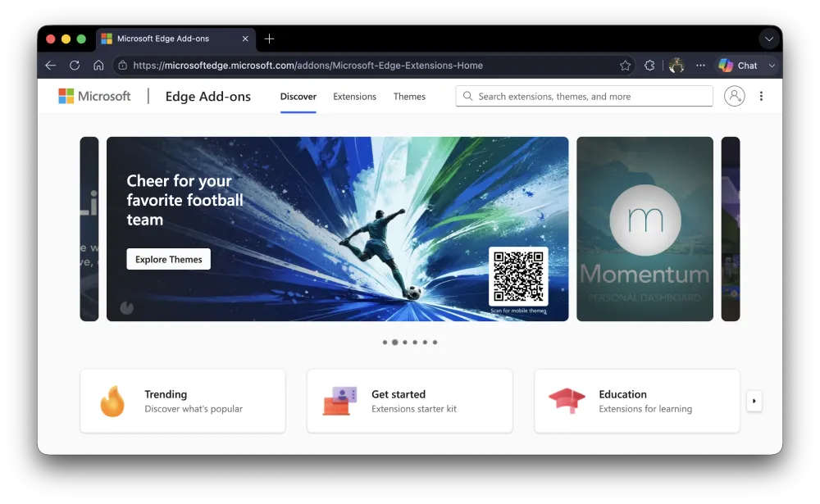View site info lock icon in address bar
The height and width of the screenshot is (504, 820).
coord(122,66)
